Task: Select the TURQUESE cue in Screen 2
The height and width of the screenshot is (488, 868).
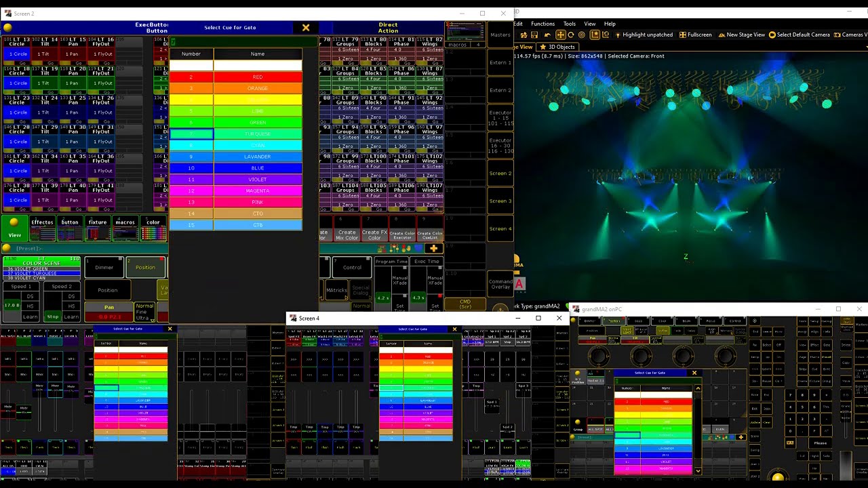Action: pos(235,134)
